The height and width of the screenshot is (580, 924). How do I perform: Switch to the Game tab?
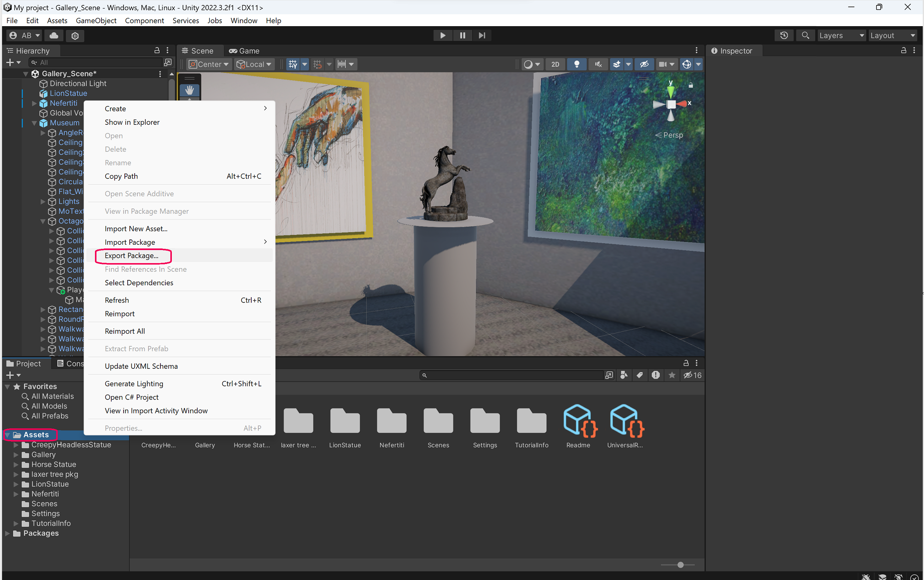[x=244, y=51]
